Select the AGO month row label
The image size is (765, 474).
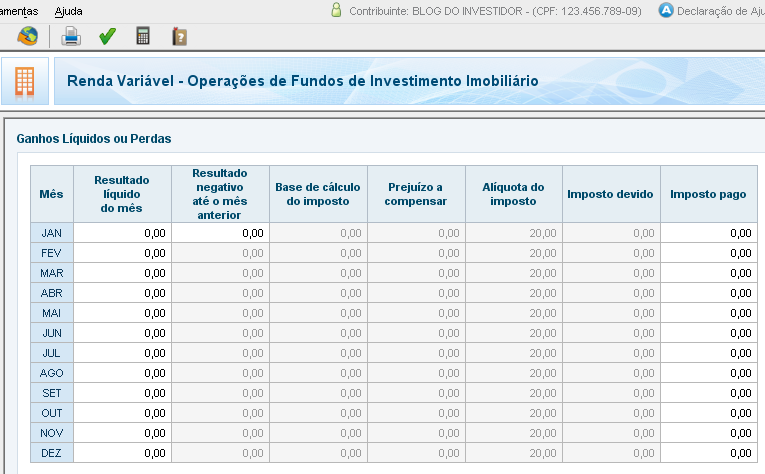tap(52, 373)
